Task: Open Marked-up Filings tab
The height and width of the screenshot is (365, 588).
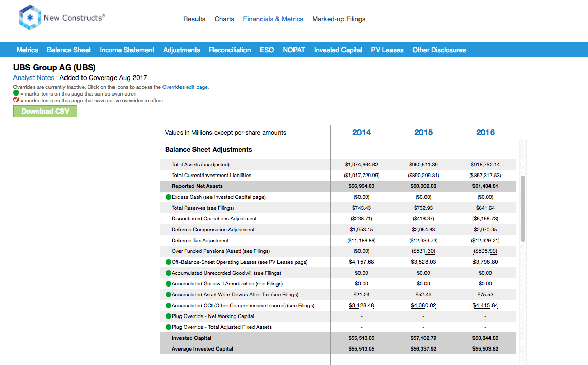Action: click(339, 19)
